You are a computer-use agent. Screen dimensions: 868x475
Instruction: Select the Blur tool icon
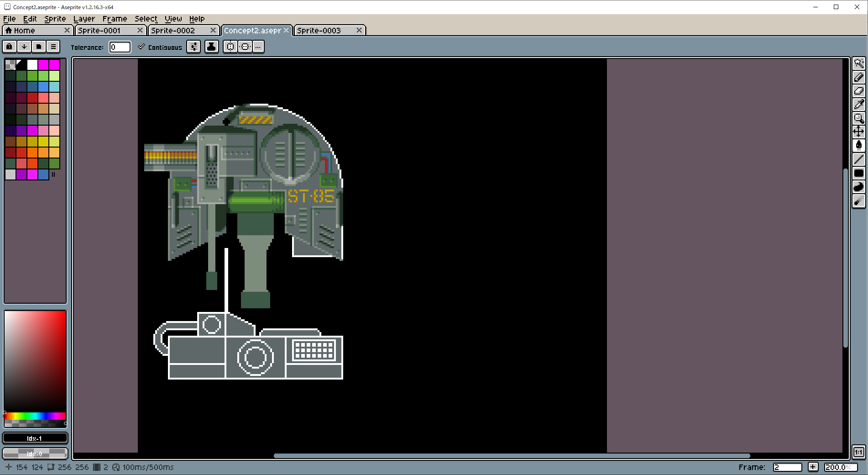pyautogui.click(x=858, y=201)
